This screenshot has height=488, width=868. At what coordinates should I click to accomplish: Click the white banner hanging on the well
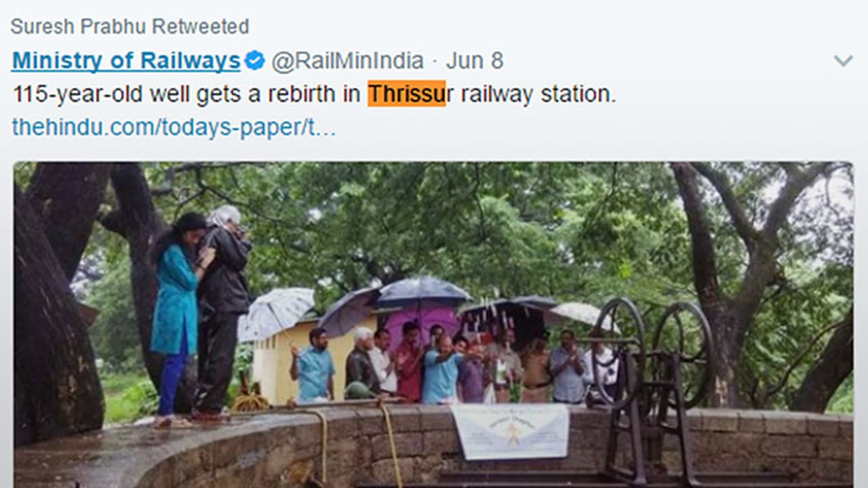tap(511, 432)
